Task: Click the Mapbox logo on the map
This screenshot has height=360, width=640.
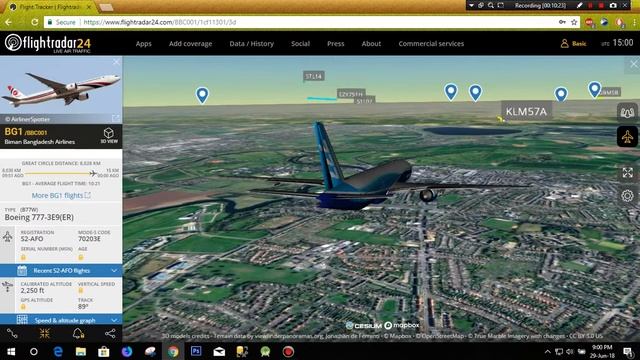Action: pos(402,325)
